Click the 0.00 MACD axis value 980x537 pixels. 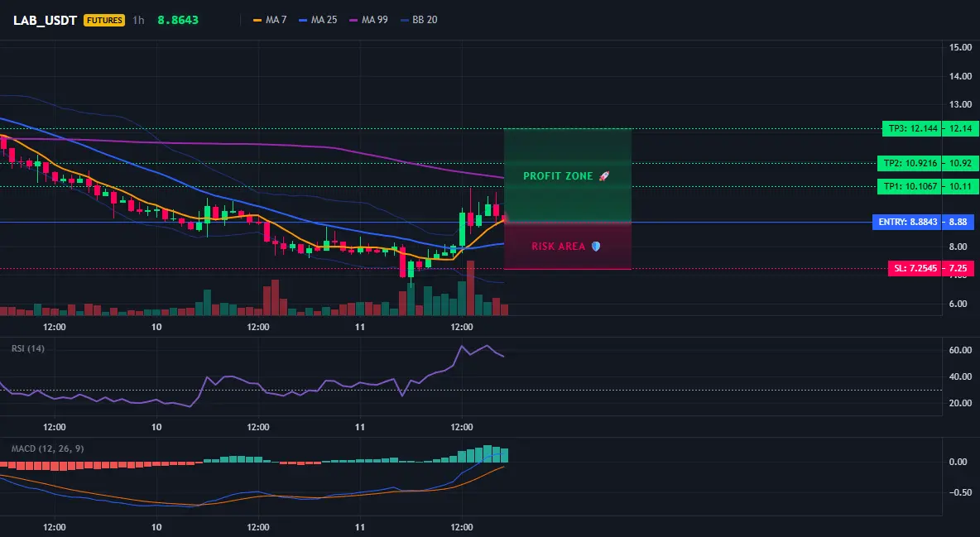tap(958, 462)
